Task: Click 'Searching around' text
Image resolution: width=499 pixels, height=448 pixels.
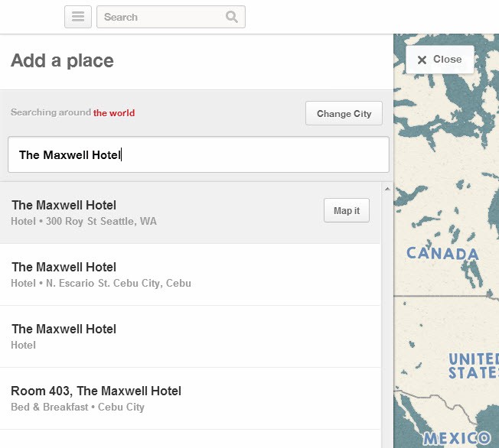Action: coord(51,112)
